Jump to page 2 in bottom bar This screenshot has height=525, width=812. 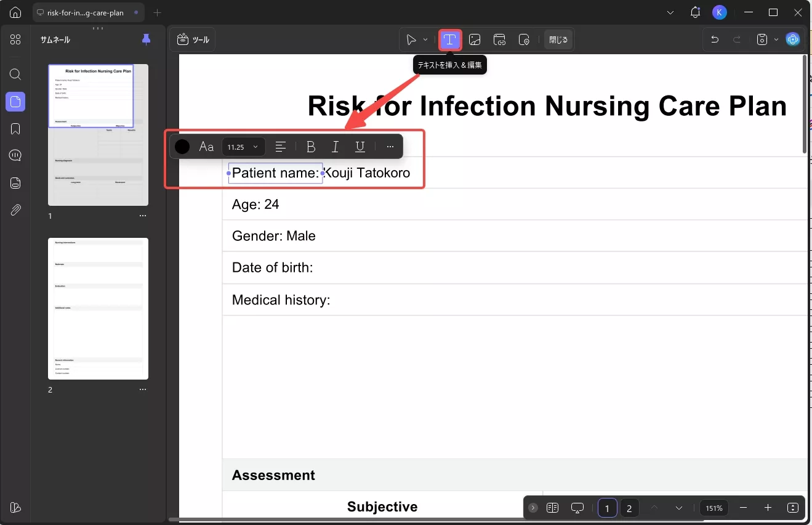629,508
